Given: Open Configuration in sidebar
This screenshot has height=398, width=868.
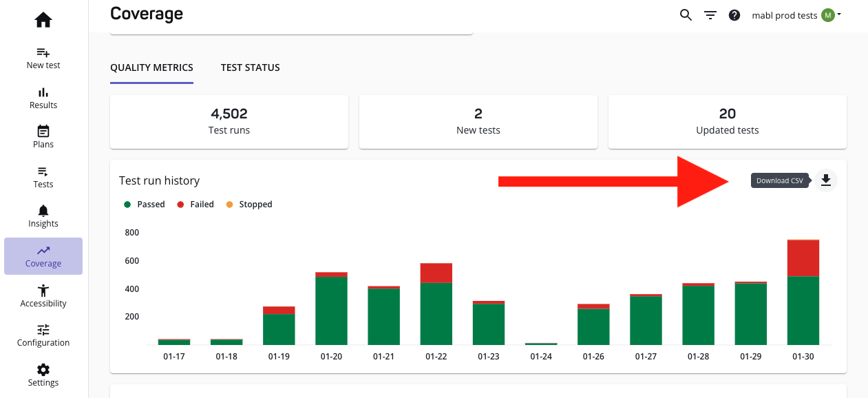Looking at the screenshot, I should pos(43,335).
